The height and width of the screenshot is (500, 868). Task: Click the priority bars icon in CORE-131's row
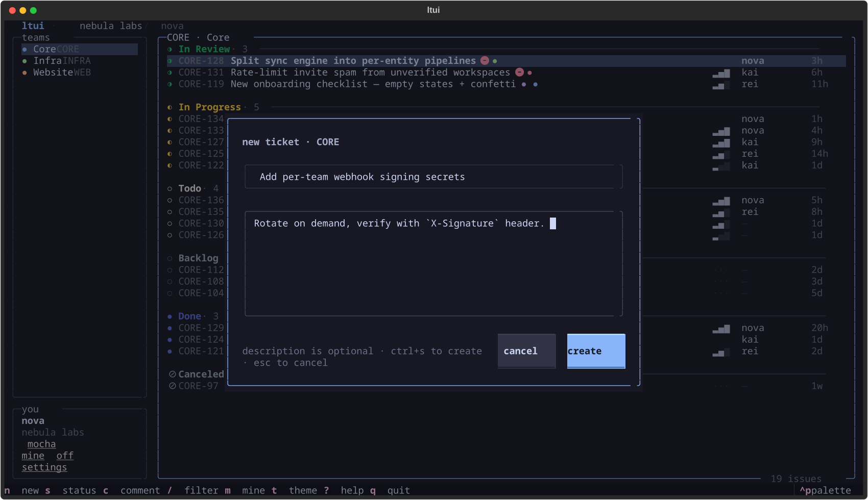[x=721, y=74]
